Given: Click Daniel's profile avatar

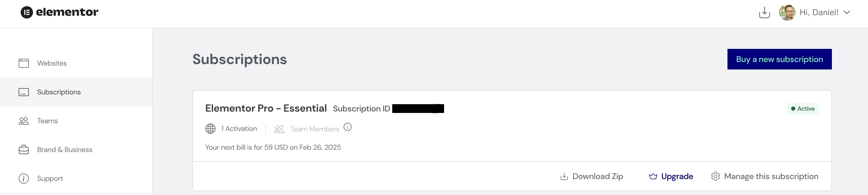Looking at the screenshot, I should coord(787,12).
